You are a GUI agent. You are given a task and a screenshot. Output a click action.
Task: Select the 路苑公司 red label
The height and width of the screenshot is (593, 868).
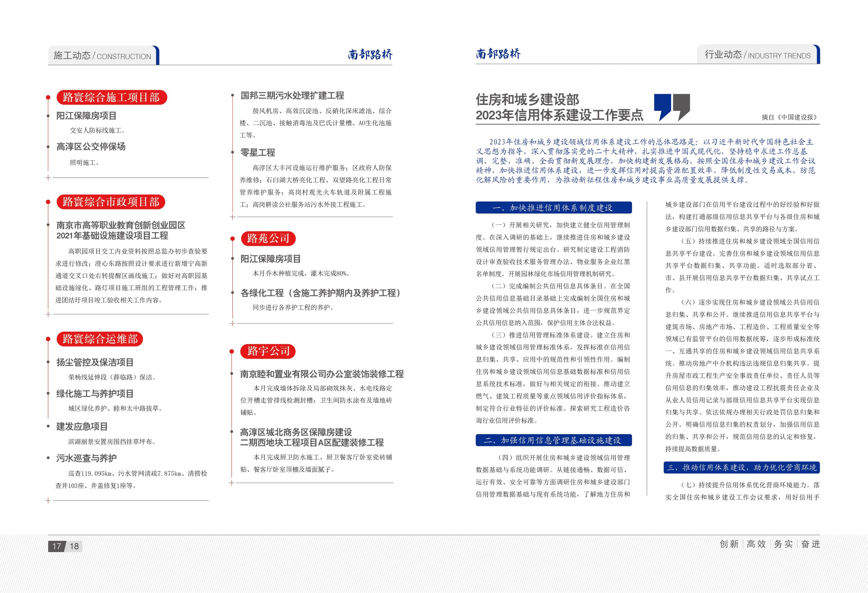(x=268, y=238)
